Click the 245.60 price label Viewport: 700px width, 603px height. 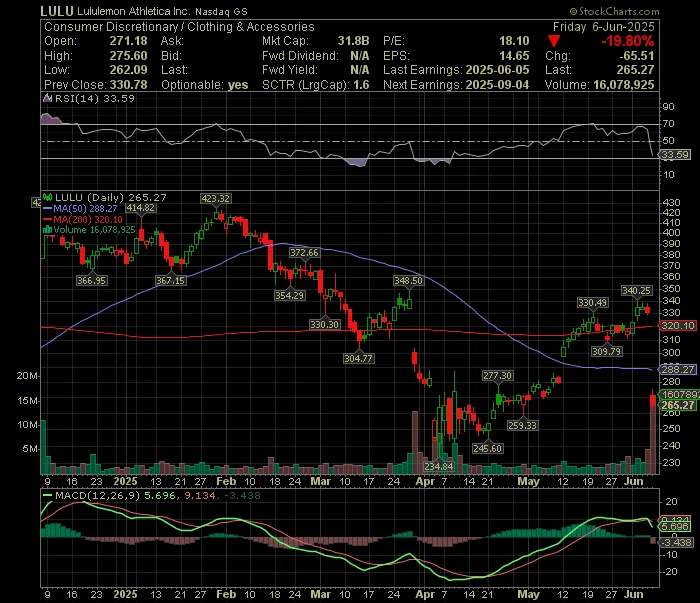(x=488, y=449)
